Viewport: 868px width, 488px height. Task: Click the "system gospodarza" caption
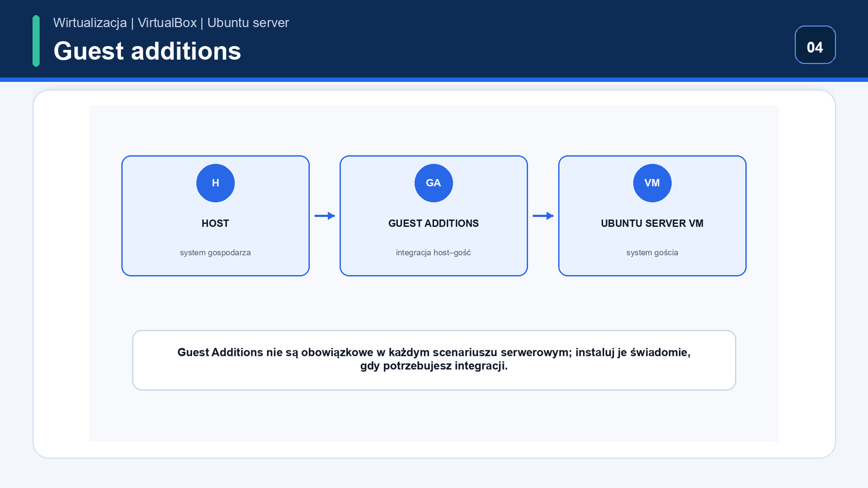tap(215, 253)
